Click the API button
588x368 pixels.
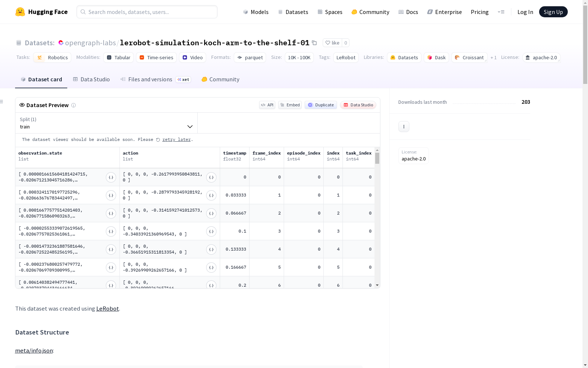coord(267,105)
